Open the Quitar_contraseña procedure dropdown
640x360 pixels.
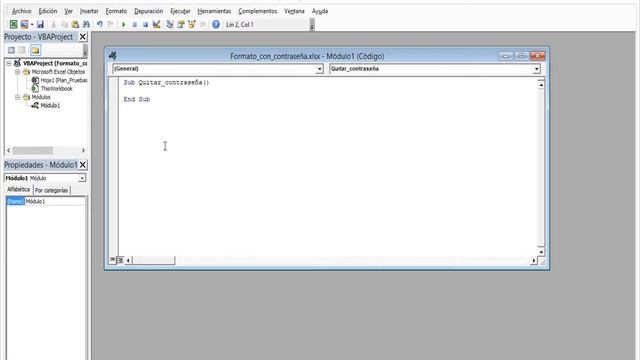(x=536, y=69)
